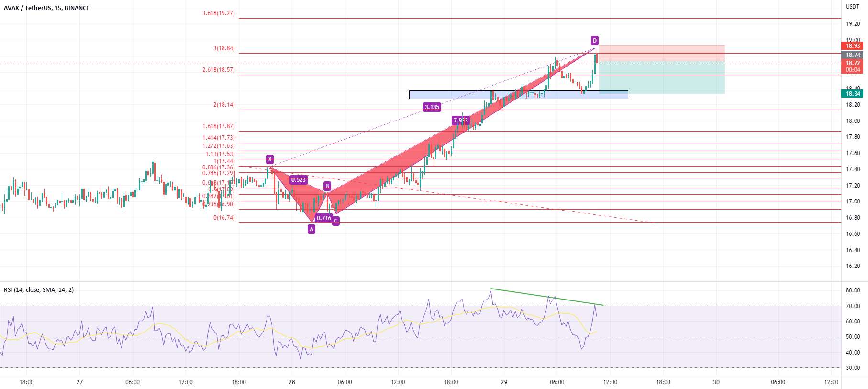Image resolution: width=868 pixels, height=389 pixels.
Task: Click 18.00 on the price axis
Action: pos(853,121)
